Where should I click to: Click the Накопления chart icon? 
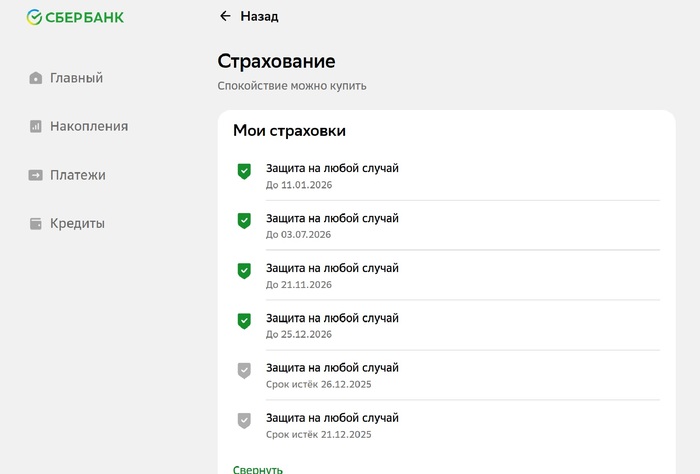(x=36, y=127)
